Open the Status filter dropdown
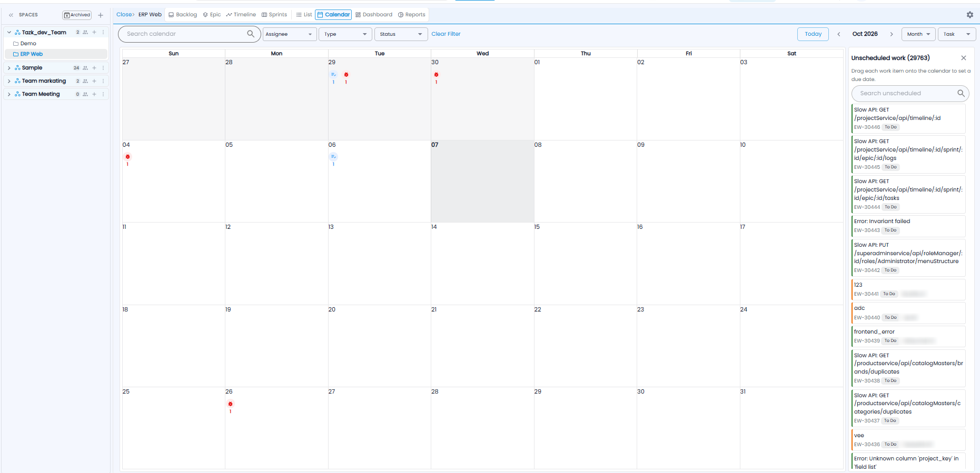 pyautogui.click(x=401, y=34)
